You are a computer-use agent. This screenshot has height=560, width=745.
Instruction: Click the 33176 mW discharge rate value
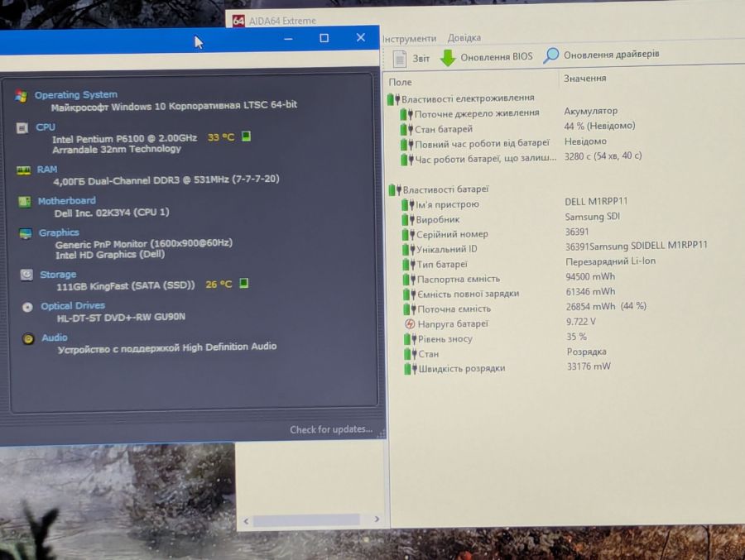pyautogui.click(x=589, y=366)
